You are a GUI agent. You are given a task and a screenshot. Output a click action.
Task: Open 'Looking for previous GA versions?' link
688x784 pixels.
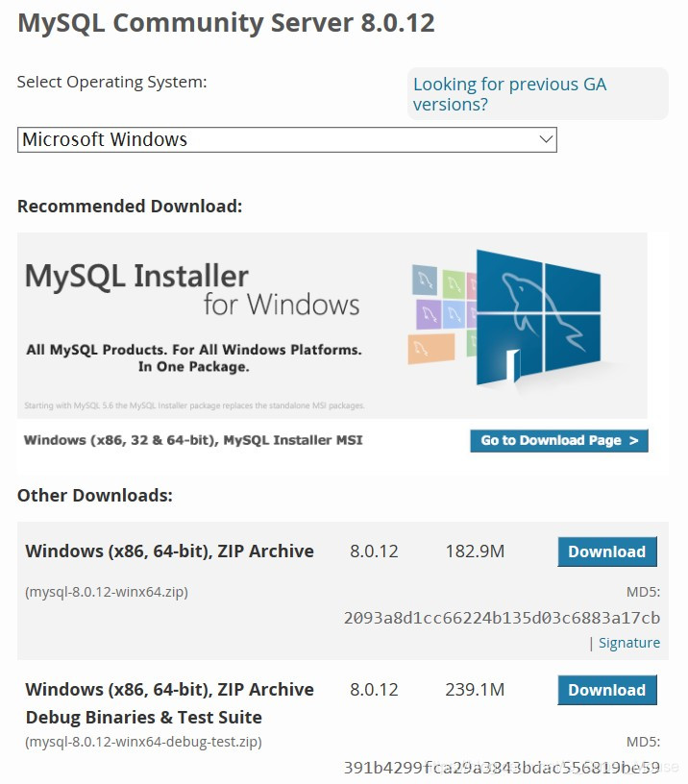[509, 94]
